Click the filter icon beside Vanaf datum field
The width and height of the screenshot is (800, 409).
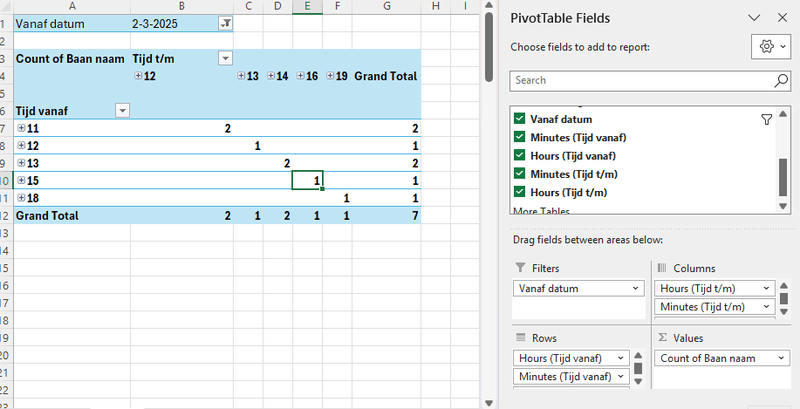766,119
